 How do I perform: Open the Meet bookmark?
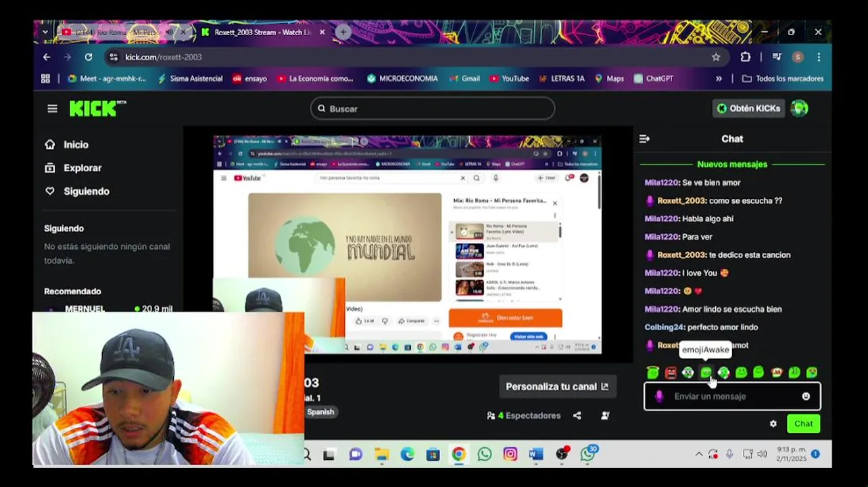click(107, 78)
